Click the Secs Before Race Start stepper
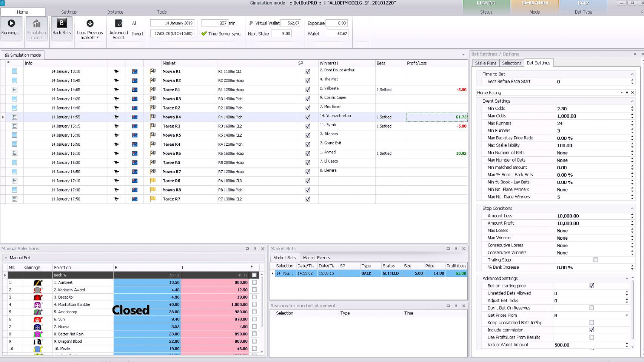Image resolution: width=644 pixels, height=362 pixels. coord(632,82)
